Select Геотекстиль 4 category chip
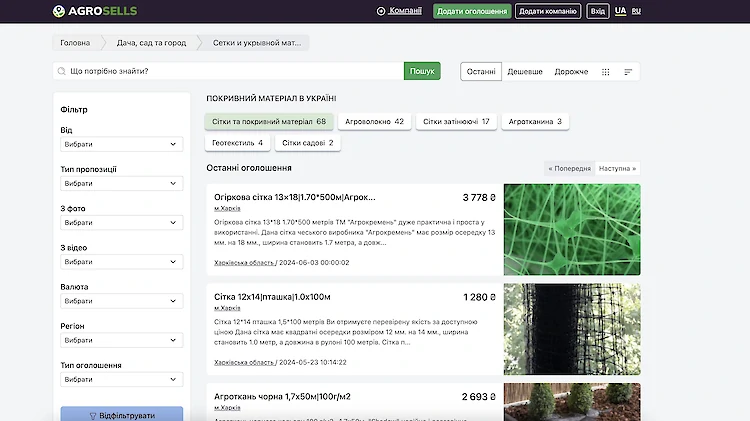The width and height of the screenshot is (750, 421). [x=237, y=143]
